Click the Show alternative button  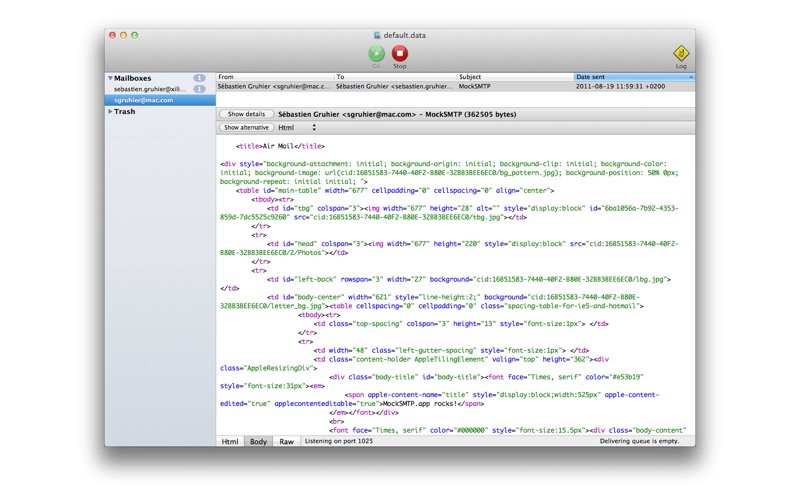point(246,128)
